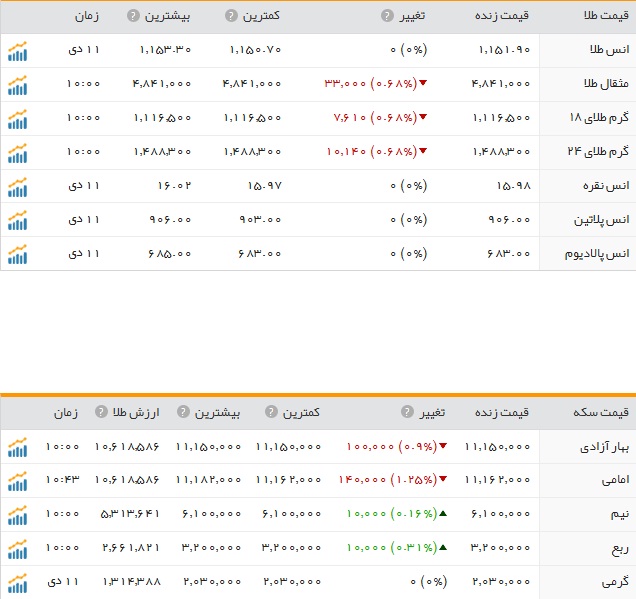636x599 pixels.
Task: Open the chart icon for انس طلا row
Action: pos(17,51)
